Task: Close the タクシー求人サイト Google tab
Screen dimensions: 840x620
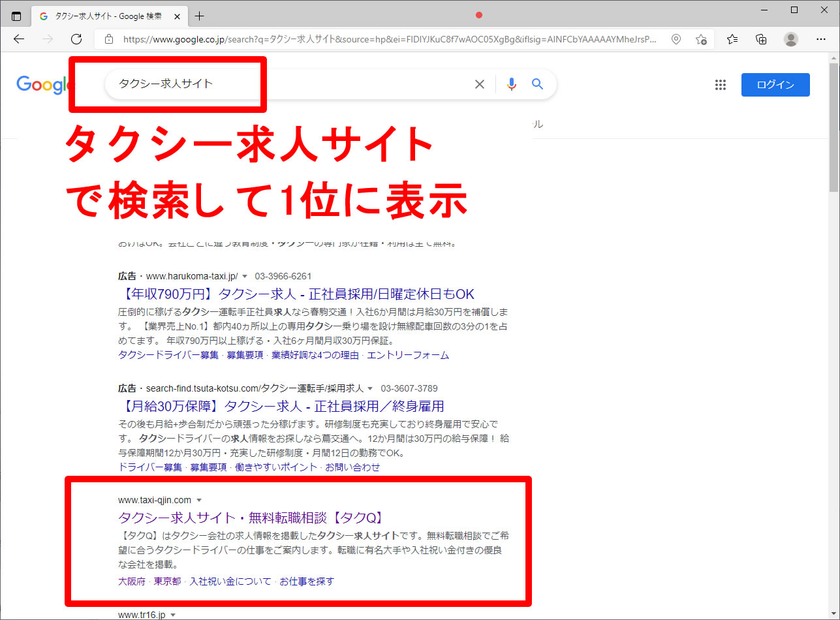Action: tap(177, 16)
